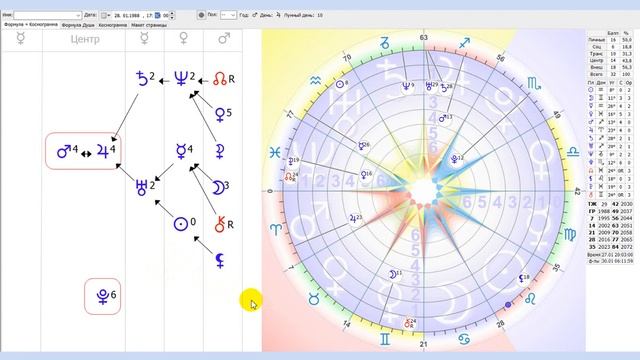
Task: Click Capricorn sign on the chart wheel
Action: pyautogui.click(x=384, y=43)
